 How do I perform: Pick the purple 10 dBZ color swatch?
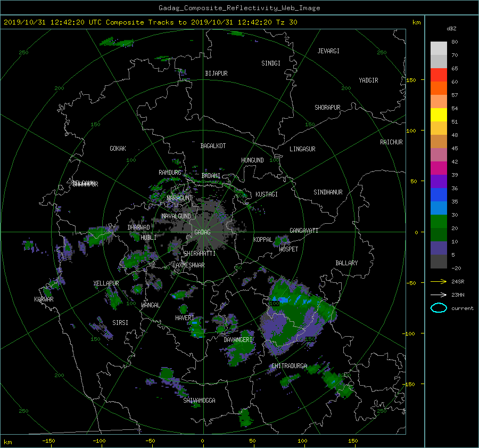439,248
